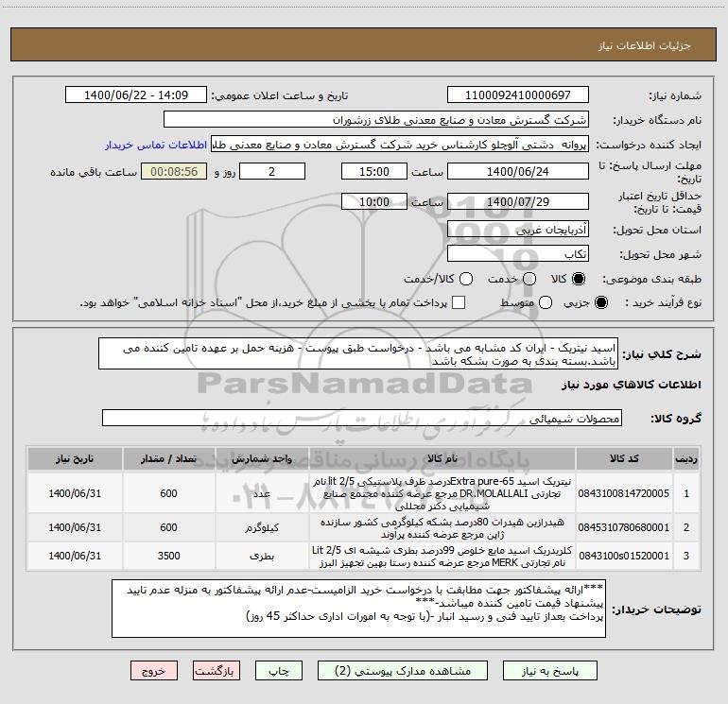
Task: Click the کلریدریک اسید MERK item name
Action: click(x=442, y=557)
